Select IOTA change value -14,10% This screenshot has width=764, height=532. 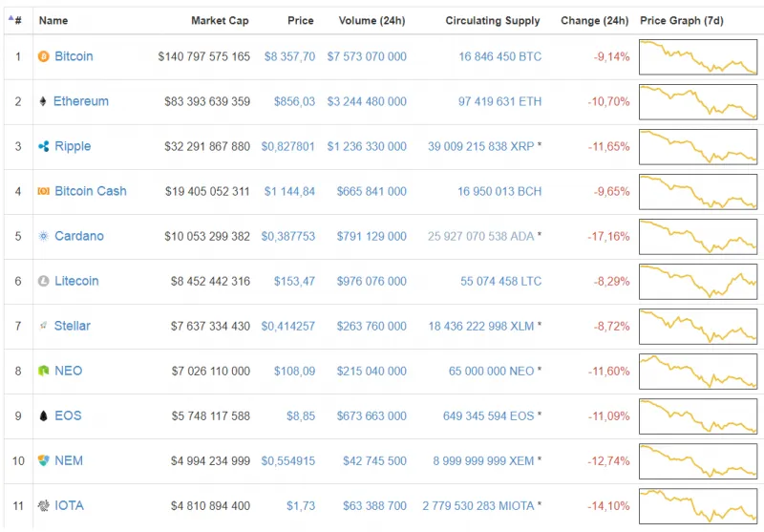608,505
